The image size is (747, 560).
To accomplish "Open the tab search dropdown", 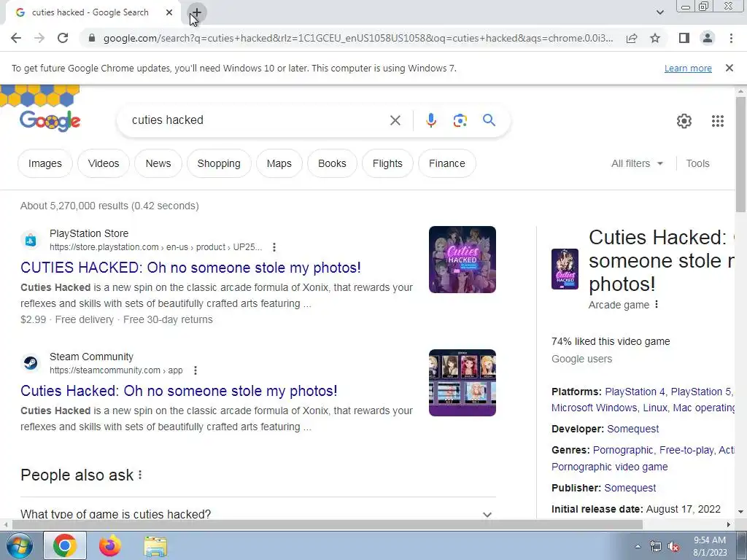I will 659,12.
